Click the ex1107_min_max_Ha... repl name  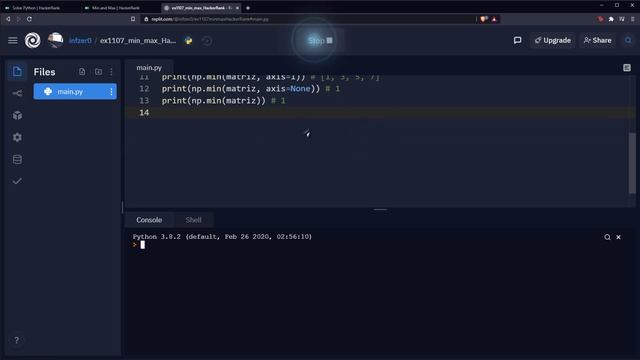(138, 40)
